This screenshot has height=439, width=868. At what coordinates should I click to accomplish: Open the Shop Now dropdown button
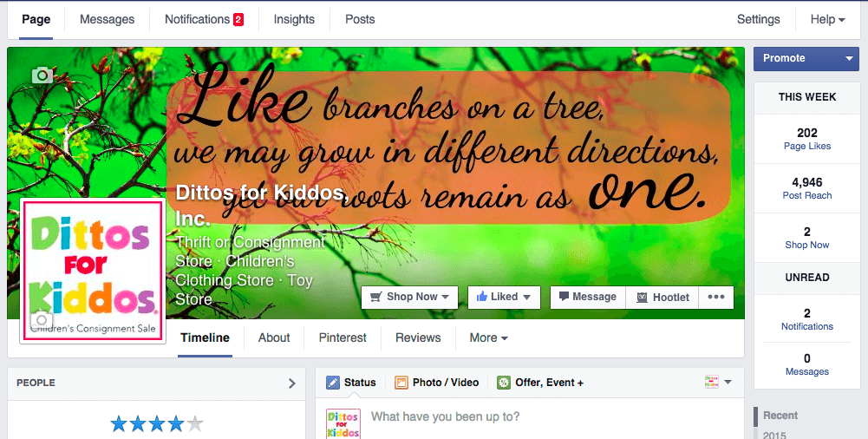[x=409, y=297]
